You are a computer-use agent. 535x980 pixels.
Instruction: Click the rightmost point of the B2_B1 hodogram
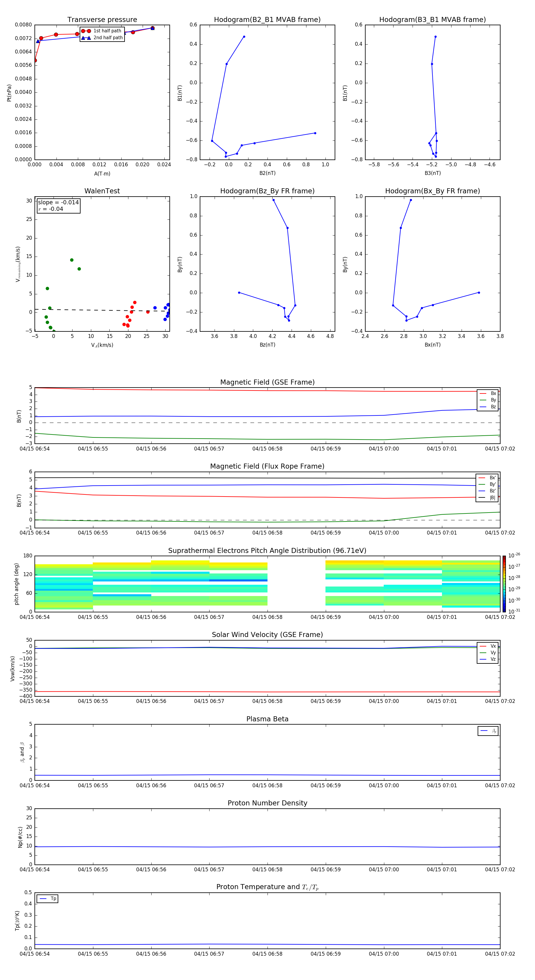tap(315, 133)
